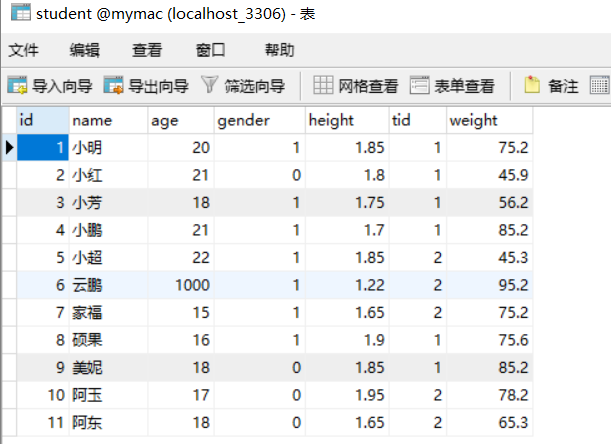Click the height cell 1.7 in 小鹏's row
The width and height of the screenshot is (611, 444).
pos(347,230)
